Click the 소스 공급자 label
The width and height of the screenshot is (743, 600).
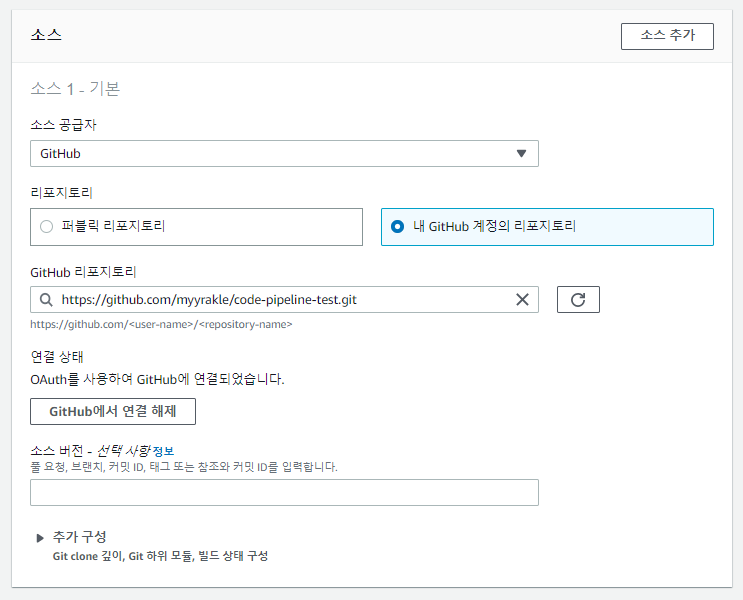(x=63, y=125)
